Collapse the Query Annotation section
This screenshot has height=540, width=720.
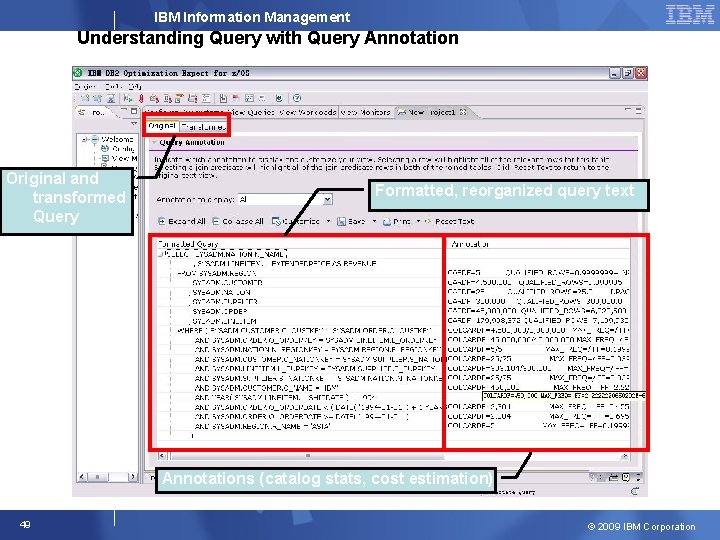click(154, 142)
